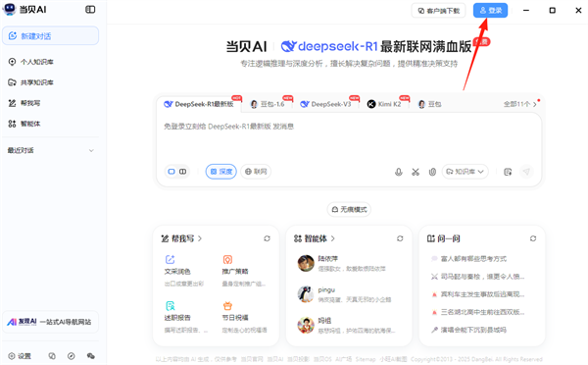
Task: Refresh the 帮我写 card suggestions
Action: click(x=267, y=238)
